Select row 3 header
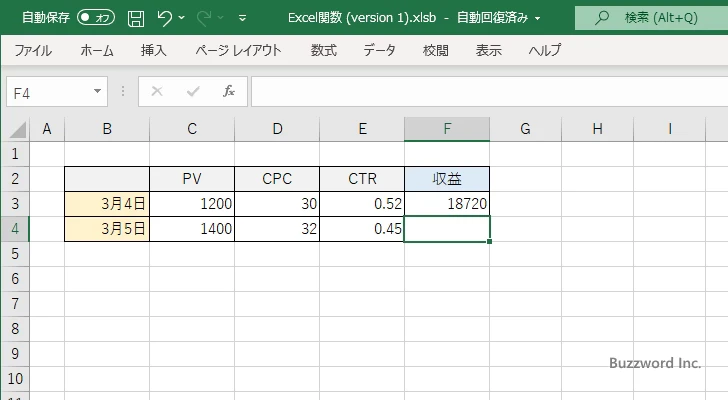 click(15, 204)
